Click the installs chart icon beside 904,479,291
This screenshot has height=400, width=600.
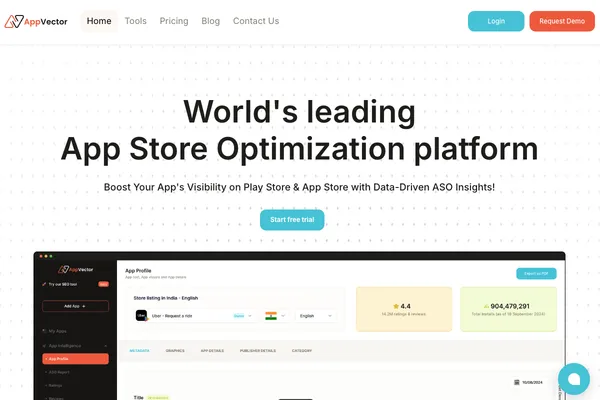tap(486, 306)
